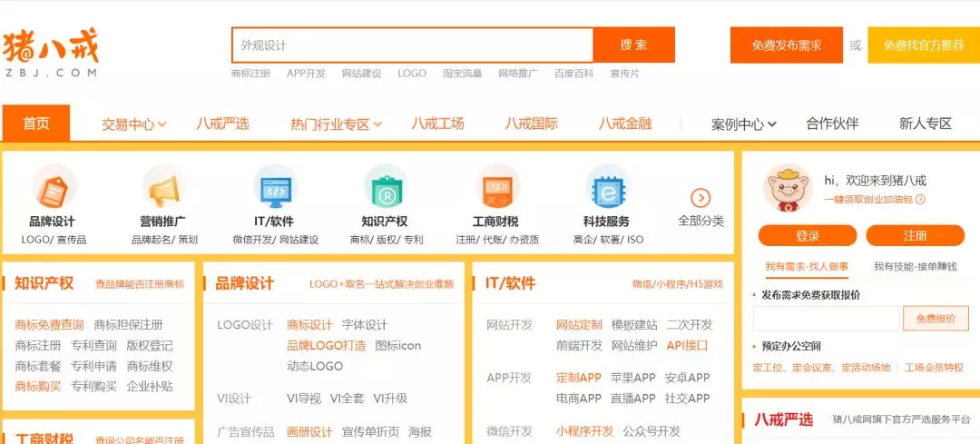Click the APP开发 hot search link
Image resolution: width=980 pixels, height=444 pixels.
point(307,74)
